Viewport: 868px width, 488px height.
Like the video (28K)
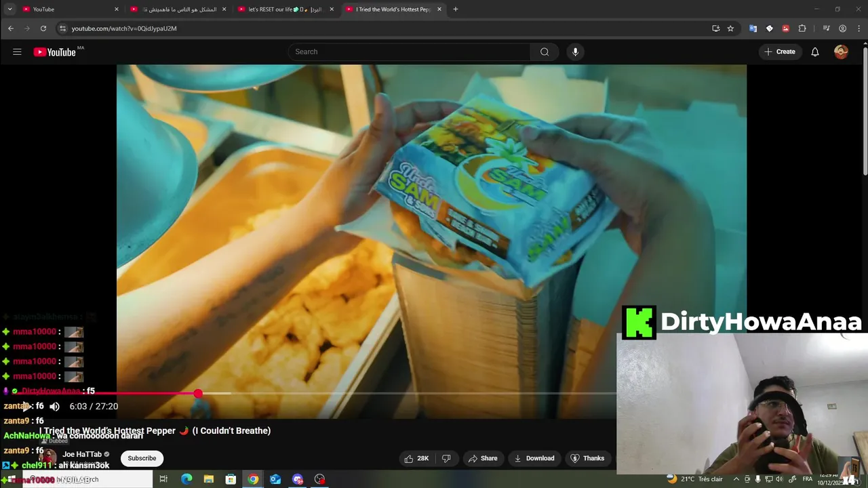(416, 458)
